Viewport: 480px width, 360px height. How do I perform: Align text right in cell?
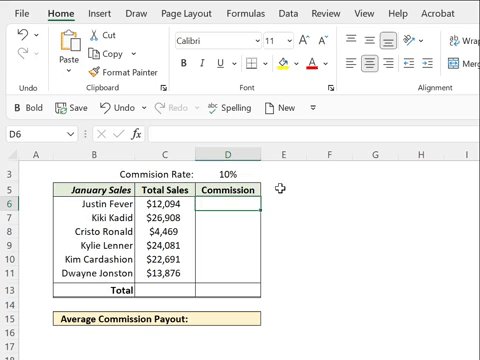click(x=388, y=63)
